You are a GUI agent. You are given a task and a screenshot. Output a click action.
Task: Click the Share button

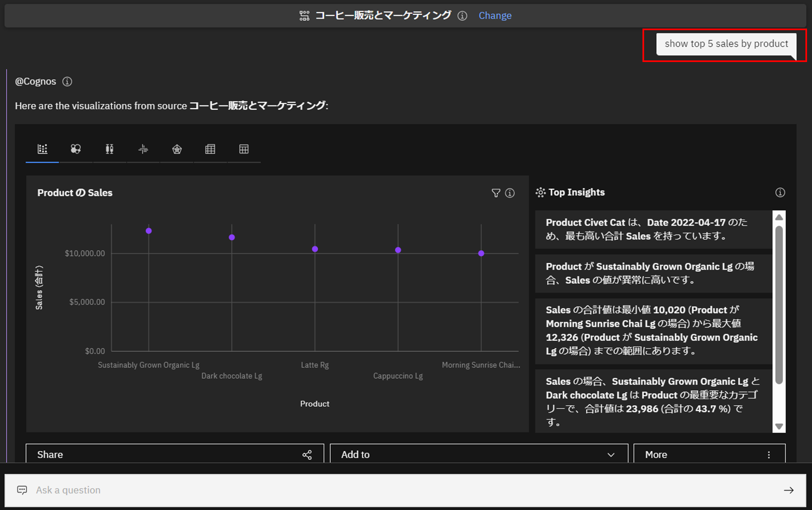[x=175, y=454]
